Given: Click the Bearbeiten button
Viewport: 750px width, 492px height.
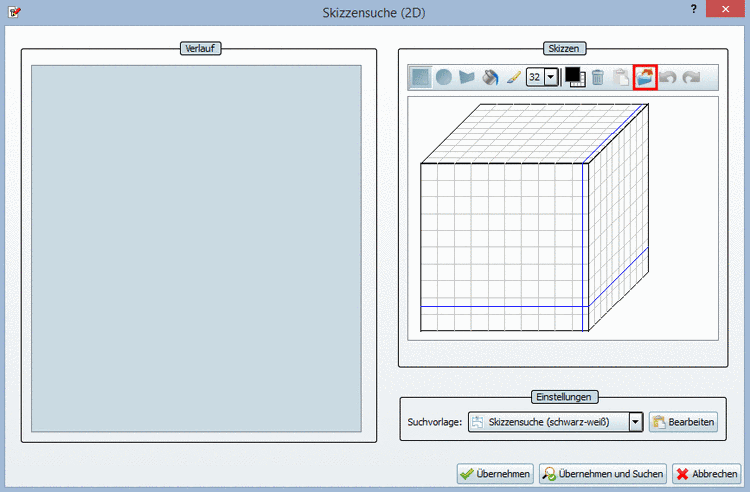Looking at the screenshot, I should pyautogui.click(x=684, y=422).
